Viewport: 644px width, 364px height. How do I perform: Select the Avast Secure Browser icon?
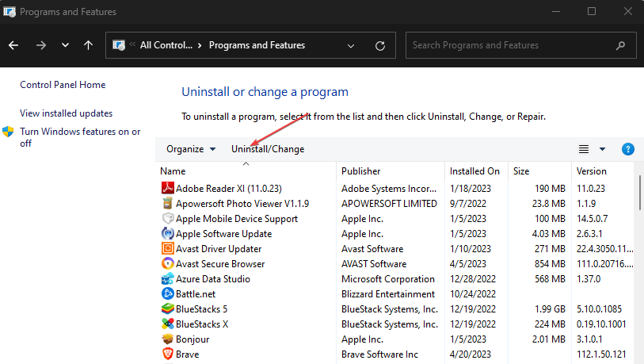pos(167,264)
